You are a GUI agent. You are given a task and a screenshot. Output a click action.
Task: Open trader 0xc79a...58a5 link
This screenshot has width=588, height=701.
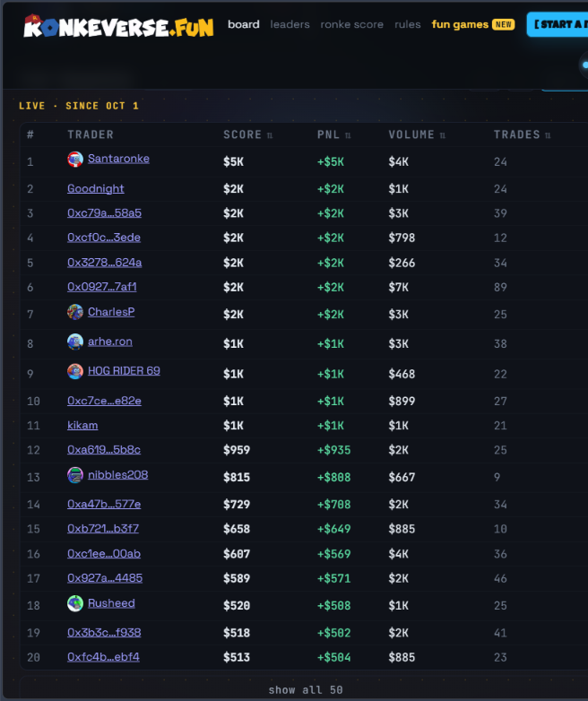[x=104, y=212]
